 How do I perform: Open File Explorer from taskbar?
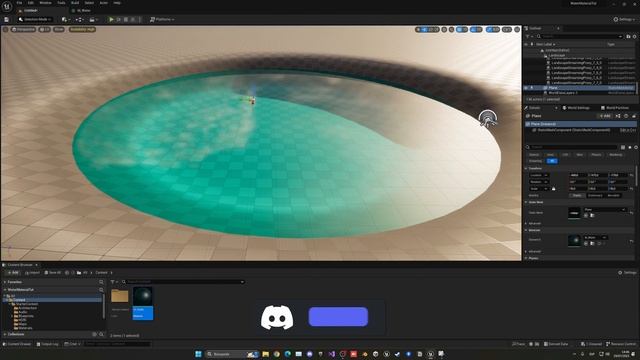pyautogui.click(x=266, y=354)
